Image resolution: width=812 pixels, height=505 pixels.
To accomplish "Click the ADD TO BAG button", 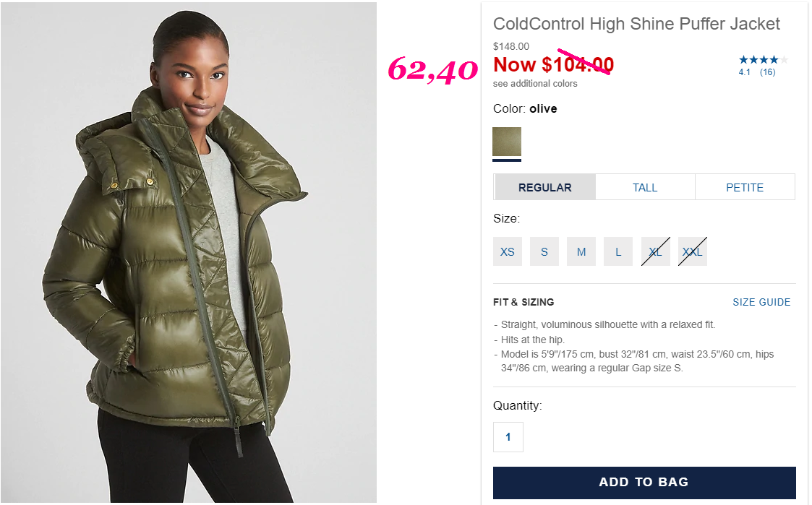I will click(x=644, y=482).
